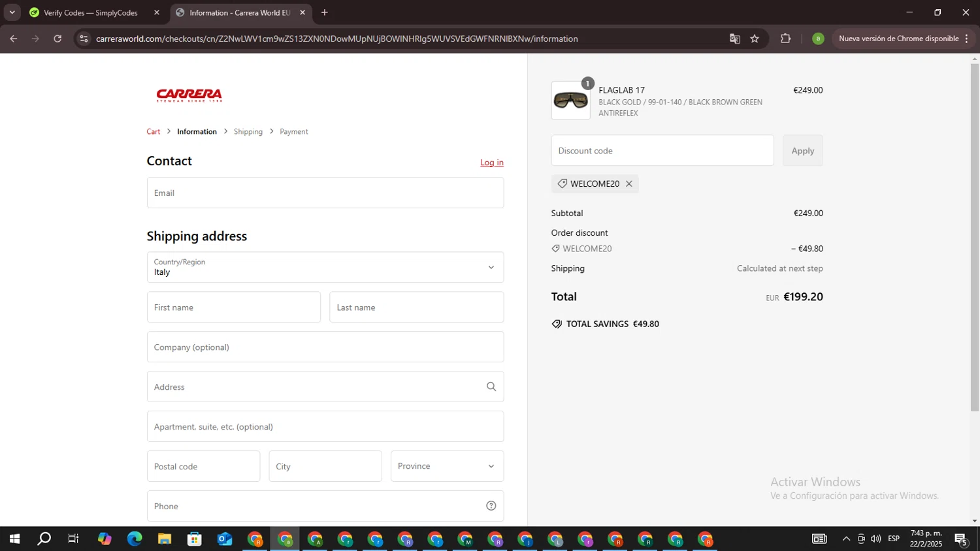Open the Chrome profile avatar
The height and width of the screenshot is (551, 980).
point(818,39)
